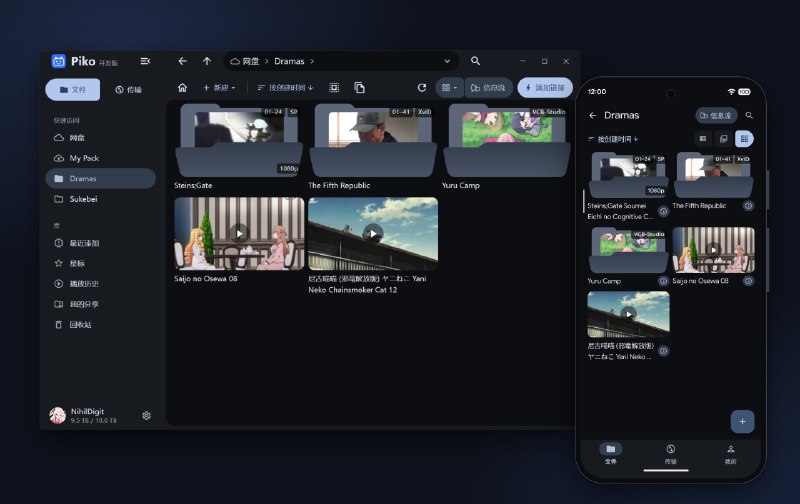Open info for Yuru Camp on phone
Viewport: 800px width, 504px height.
[663, 281]
